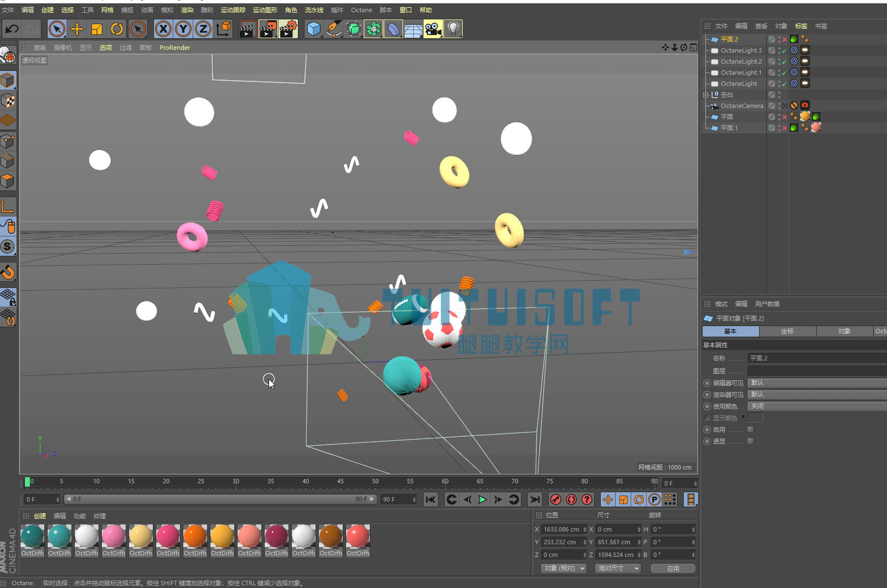The height and width of the screenshot is (588, 887).
Task: Play the animation forward
Action: (x=482, y=499)
